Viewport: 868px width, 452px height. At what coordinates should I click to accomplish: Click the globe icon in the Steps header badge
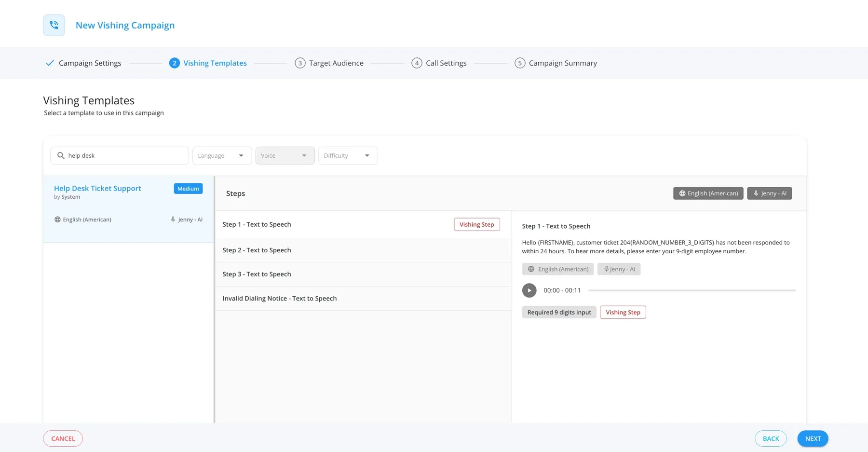pos(682,193)
